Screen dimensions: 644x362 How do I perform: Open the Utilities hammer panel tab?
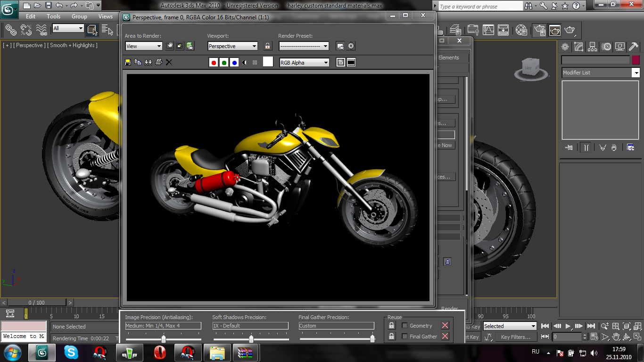tap(633, 47)
